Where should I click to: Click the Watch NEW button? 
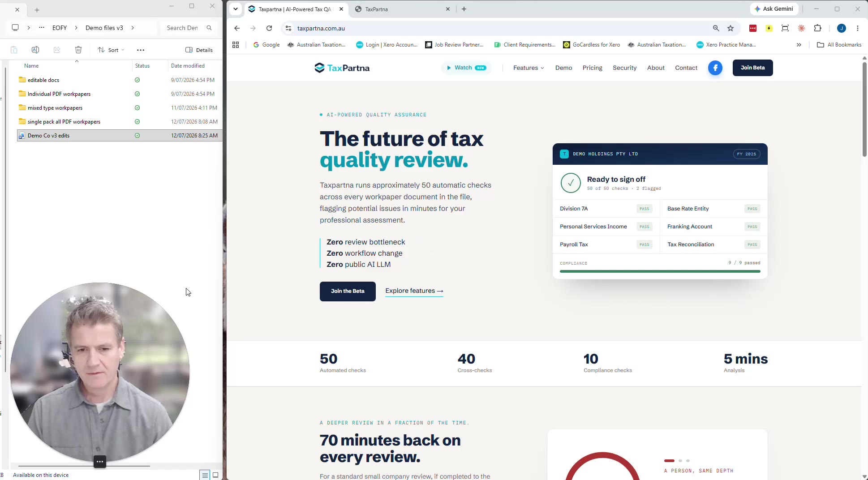[466, 68]
